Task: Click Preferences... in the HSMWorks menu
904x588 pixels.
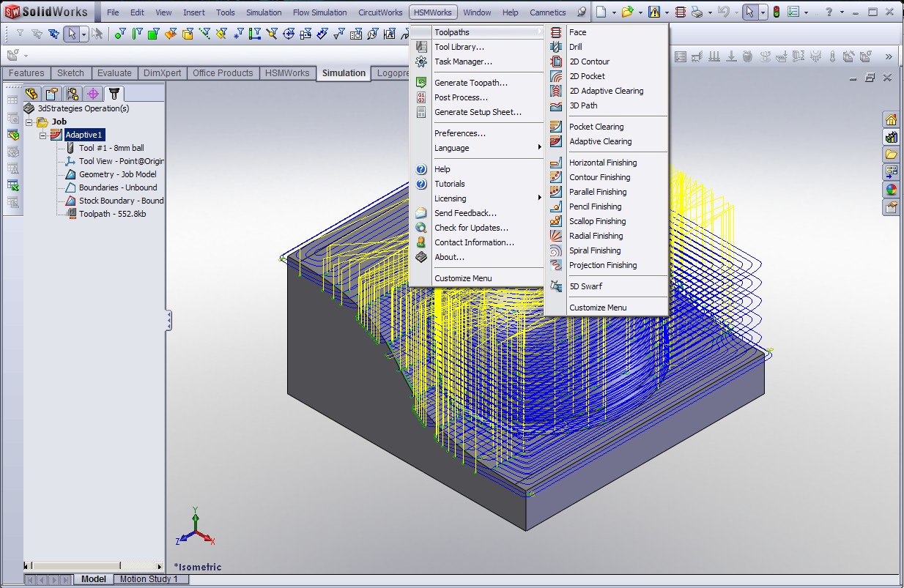Action: [x=459, y=133]
